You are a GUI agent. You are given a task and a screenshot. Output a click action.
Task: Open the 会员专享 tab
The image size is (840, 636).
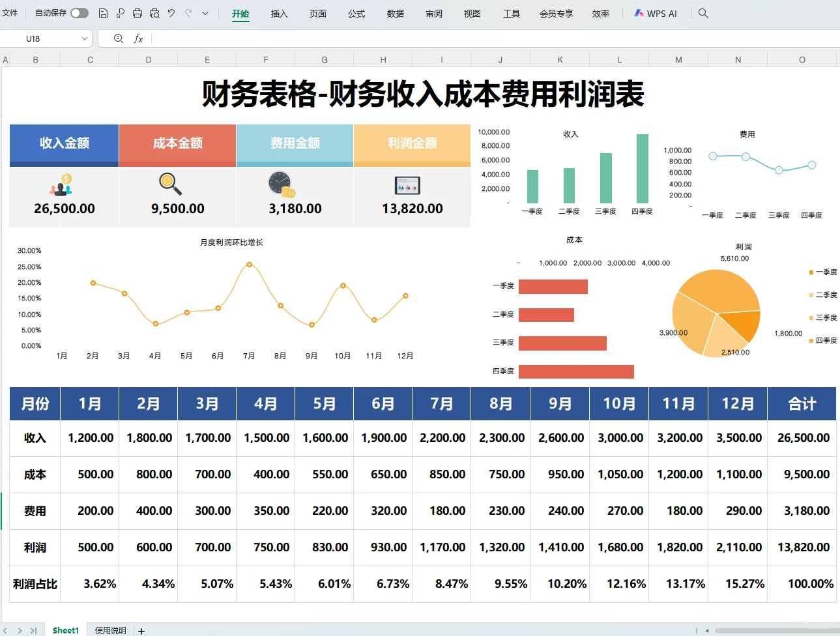click(x=557, y=14)
